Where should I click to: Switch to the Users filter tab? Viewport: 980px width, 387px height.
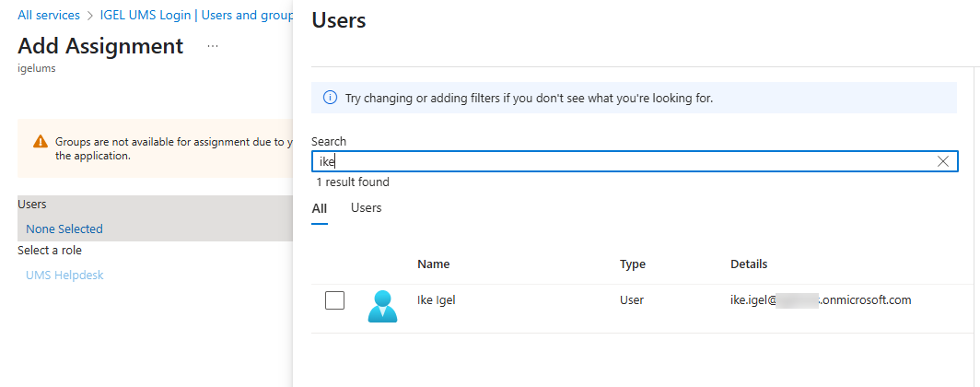pos(366,208)
